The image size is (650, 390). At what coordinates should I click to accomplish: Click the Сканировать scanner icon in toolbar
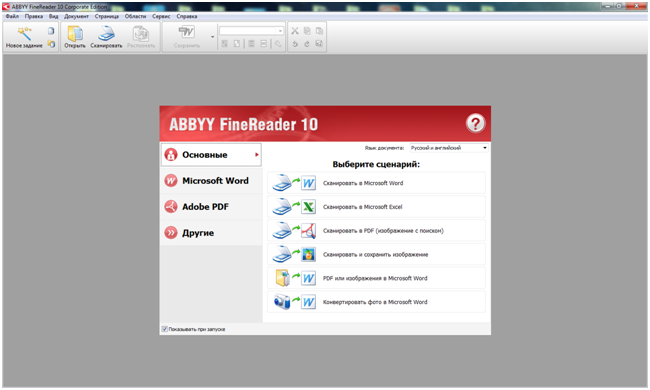[x=107, y=34]
